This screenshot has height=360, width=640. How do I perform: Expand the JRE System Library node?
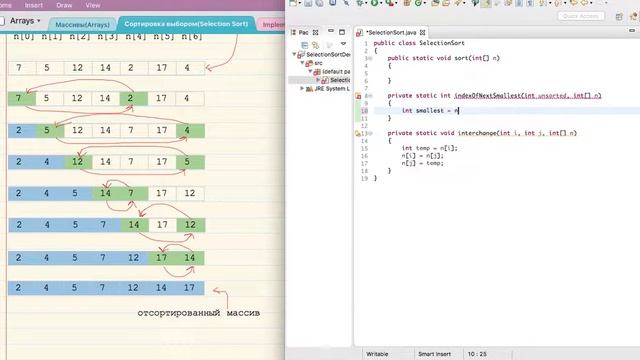point(302,89)
